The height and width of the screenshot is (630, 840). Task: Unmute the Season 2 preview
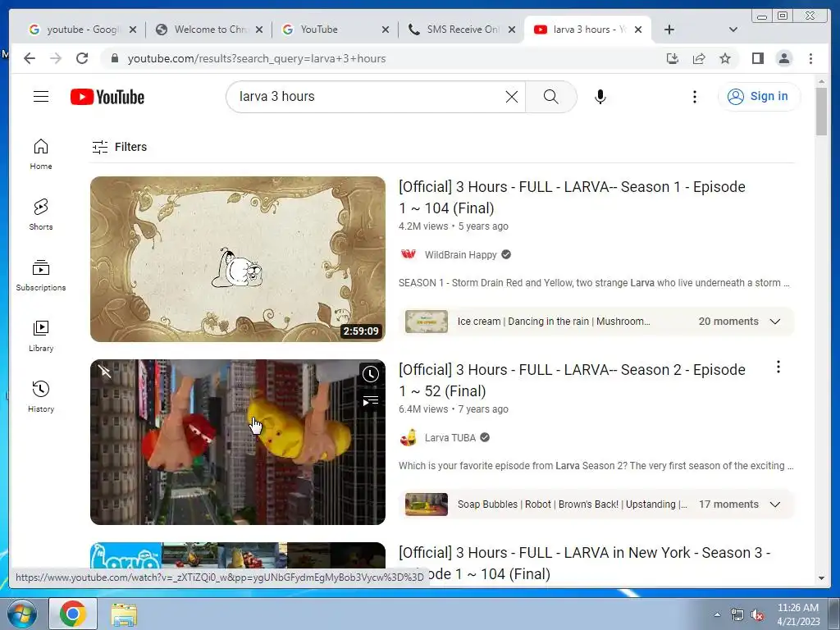(104, 372)
